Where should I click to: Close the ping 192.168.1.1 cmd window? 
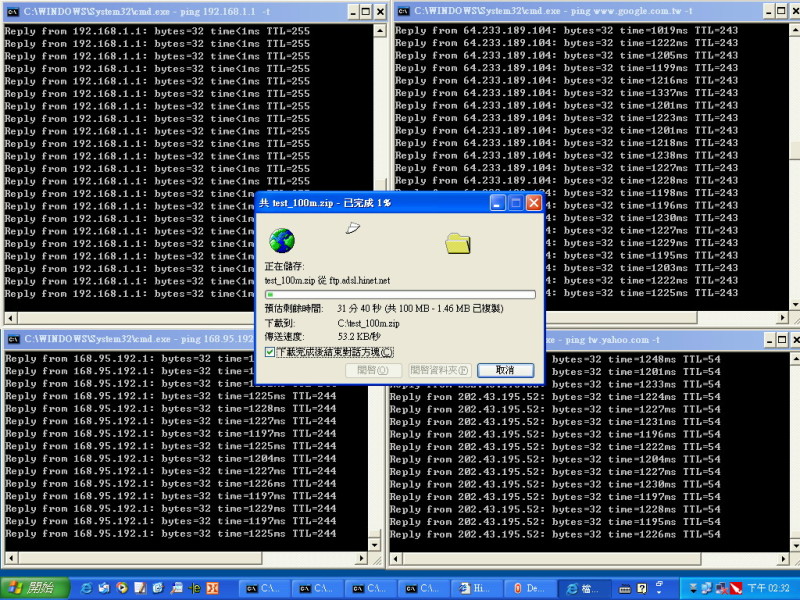(380, 12)
